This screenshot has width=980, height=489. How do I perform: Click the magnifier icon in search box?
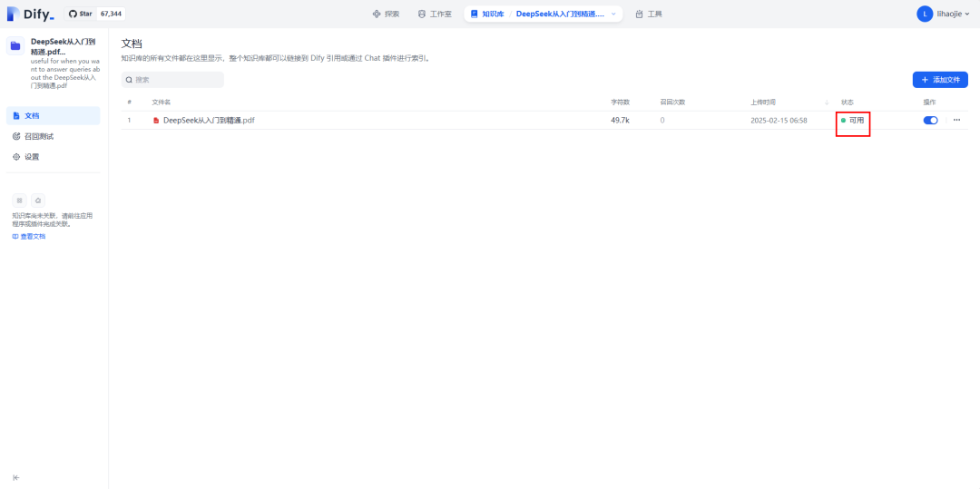tap(129, 80)
